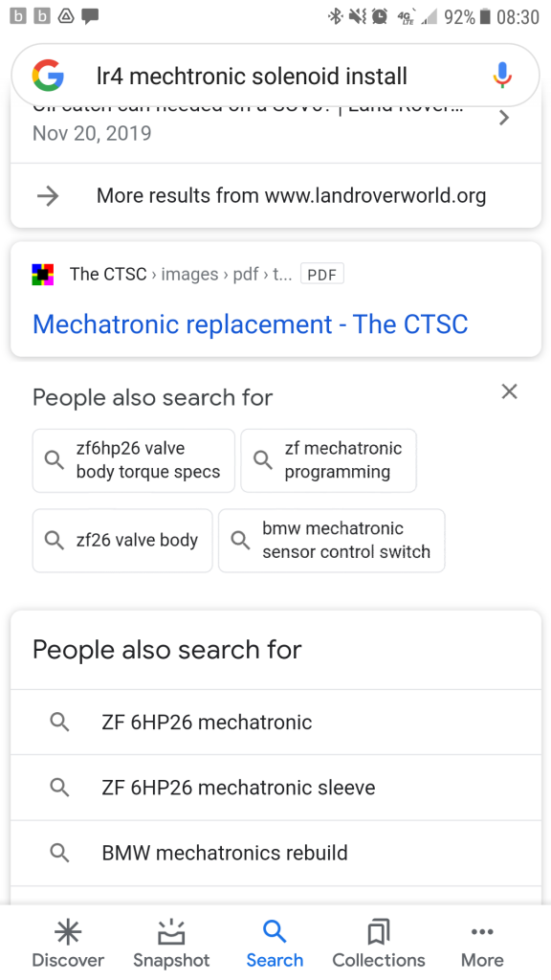
Task: Open the Snapshot tab
Action: [x=171, y=944]
